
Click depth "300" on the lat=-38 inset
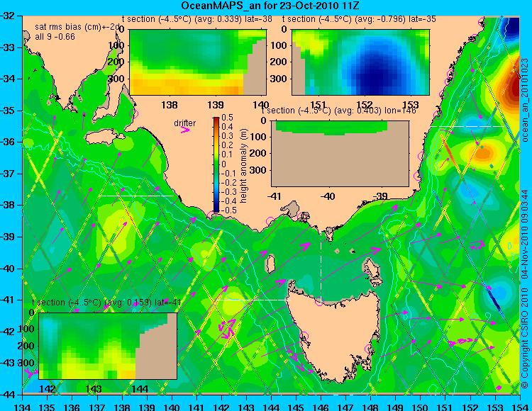117,79
